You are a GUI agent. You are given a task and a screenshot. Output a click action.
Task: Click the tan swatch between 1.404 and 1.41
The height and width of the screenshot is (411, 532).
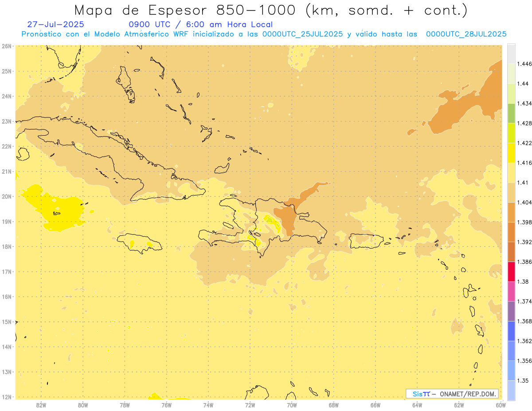(511, 192)
